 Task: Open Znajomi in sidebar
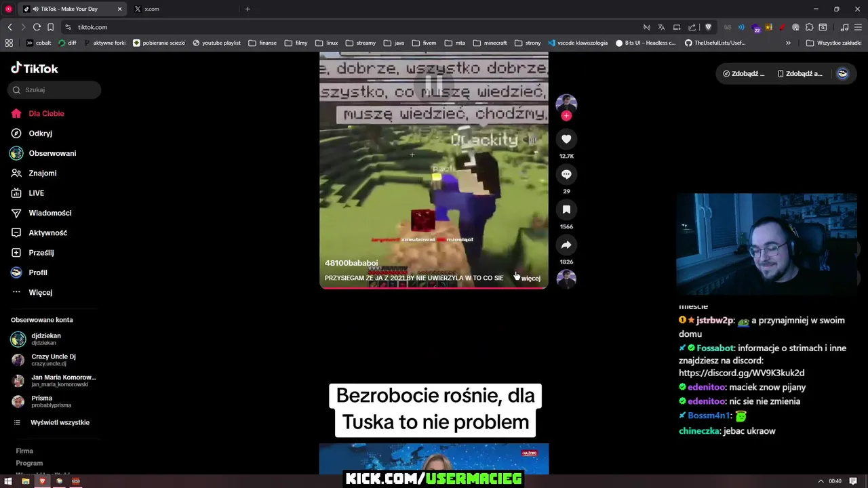pyautogui.click(x=42, y=173)
